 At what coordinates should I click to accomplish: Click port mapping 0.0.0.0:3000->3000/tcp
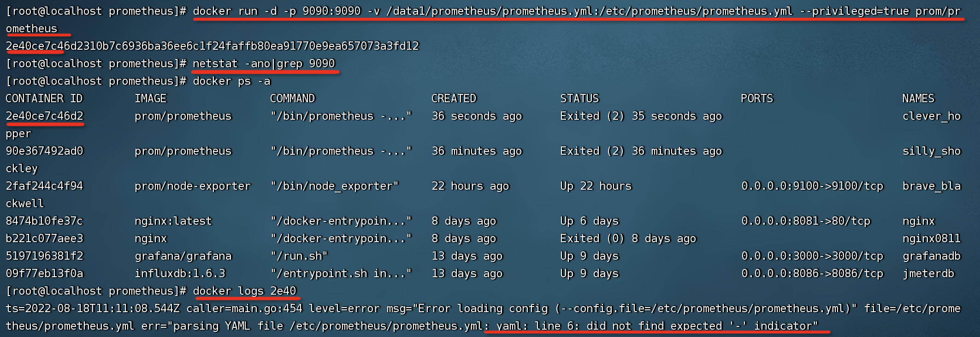(812, 256)
